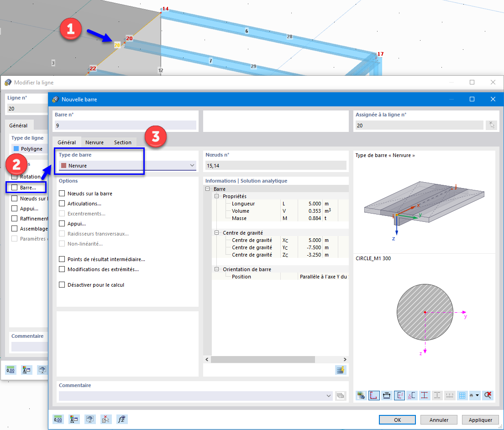This screenshot has height=430, width=504.
Task: Click the view/monitor icon in Nouvelle barre footer
Action: coord(89,420)
